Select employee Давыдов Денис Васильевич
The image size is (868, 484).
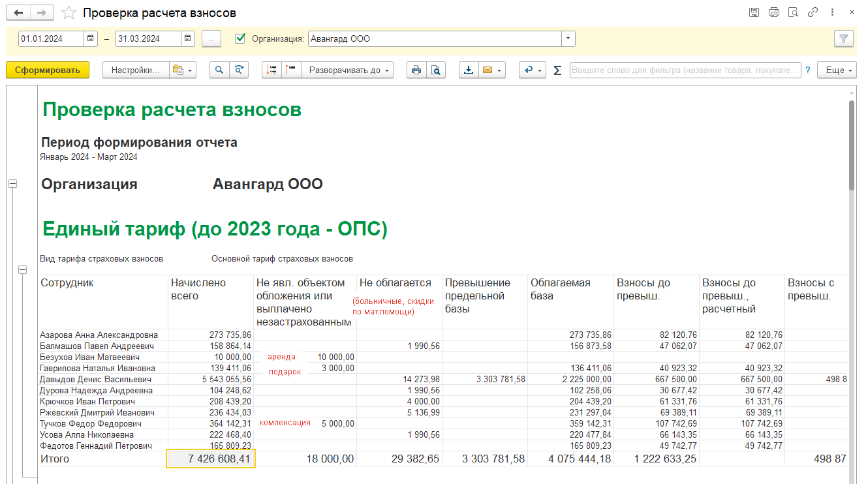(95, 379)
